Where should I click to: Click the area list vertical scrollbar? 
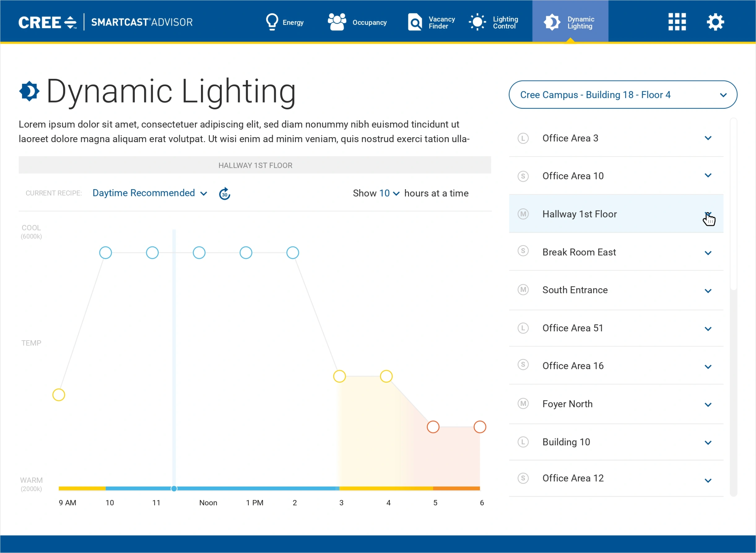733,204
